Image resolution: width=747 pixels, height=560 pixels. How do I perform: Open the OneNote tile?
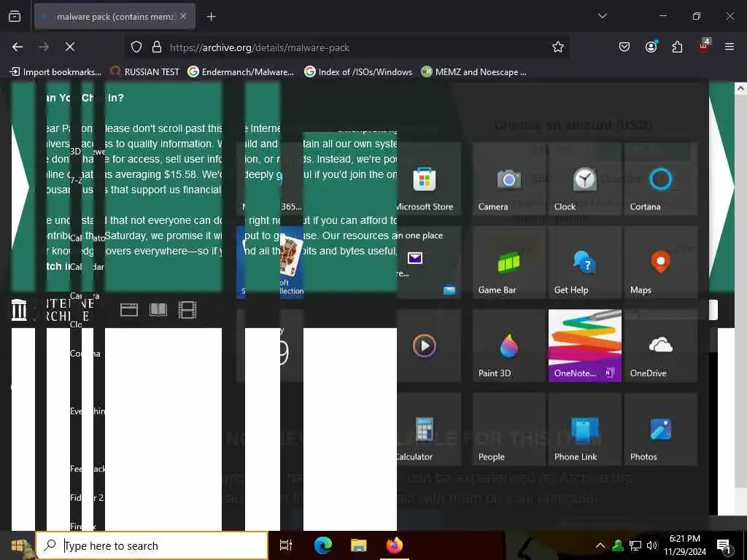(584, 346)
